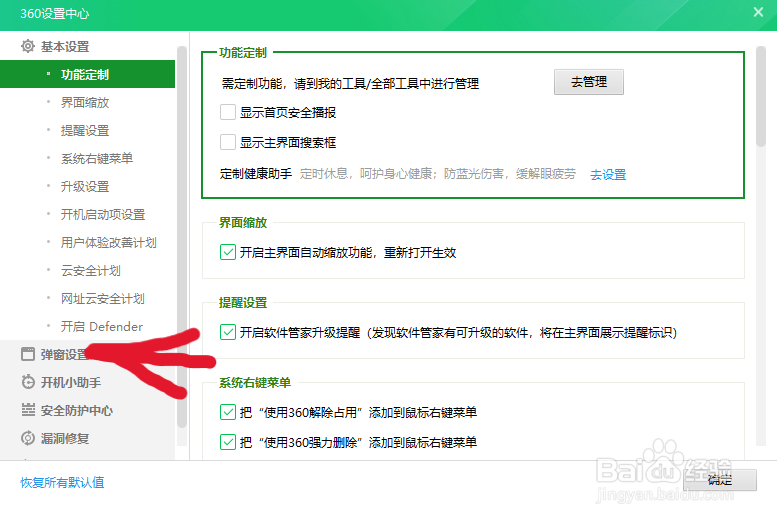The width and height of the screenshot is (777, 522).
Task: Select 功能定制 in the sidebar
Action: [87, 74]
